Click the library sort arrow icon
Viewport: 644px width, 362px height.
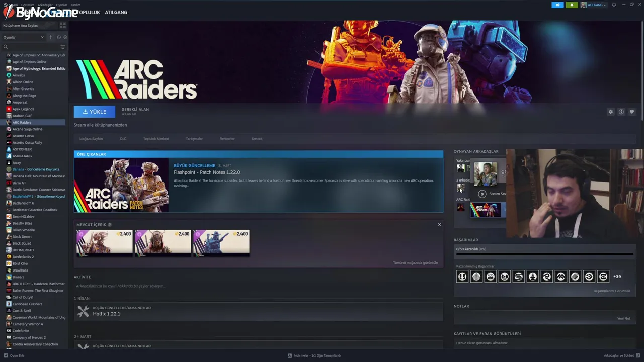pyautogui.click(x=50, y=37)
